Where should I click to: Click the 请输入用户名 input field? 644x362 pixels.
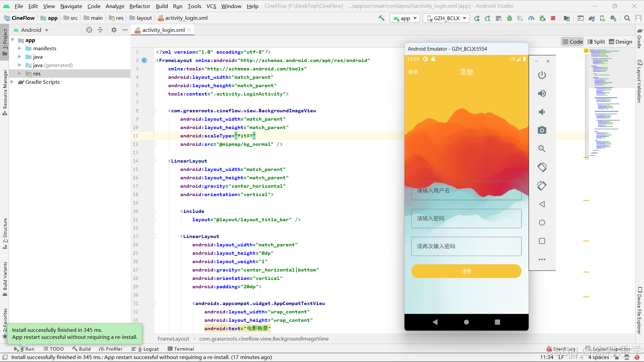click(466, 190)
